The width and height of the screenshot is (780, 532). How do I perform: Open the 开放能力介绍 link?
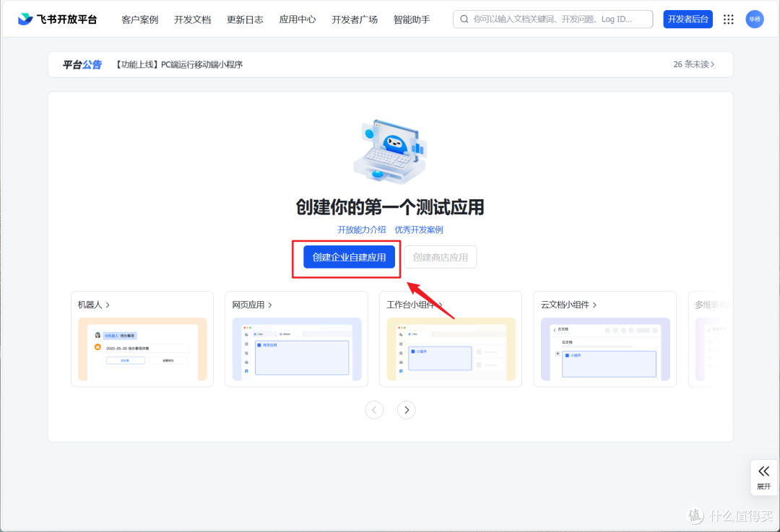click(361, 230)
